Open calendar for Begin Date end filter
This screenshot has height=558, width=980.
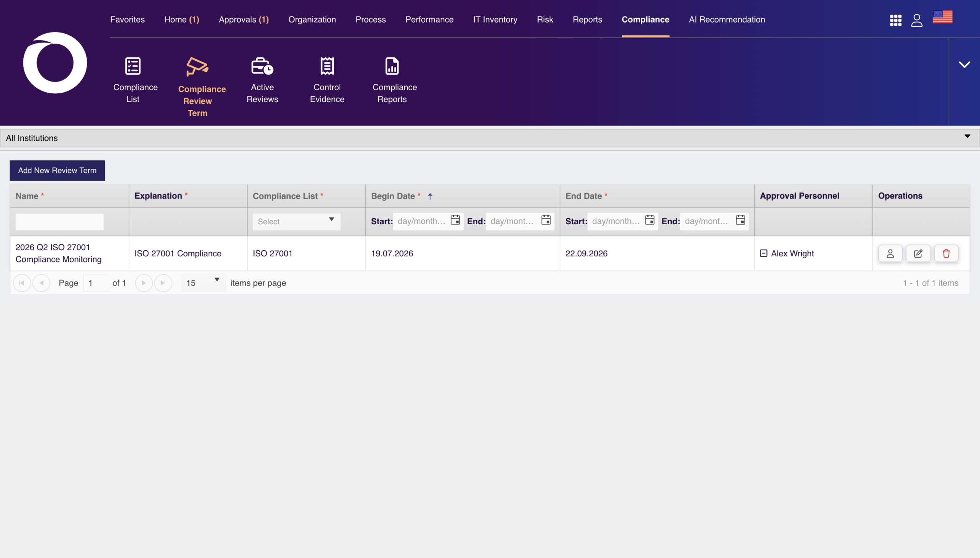[x=546, y=220]
